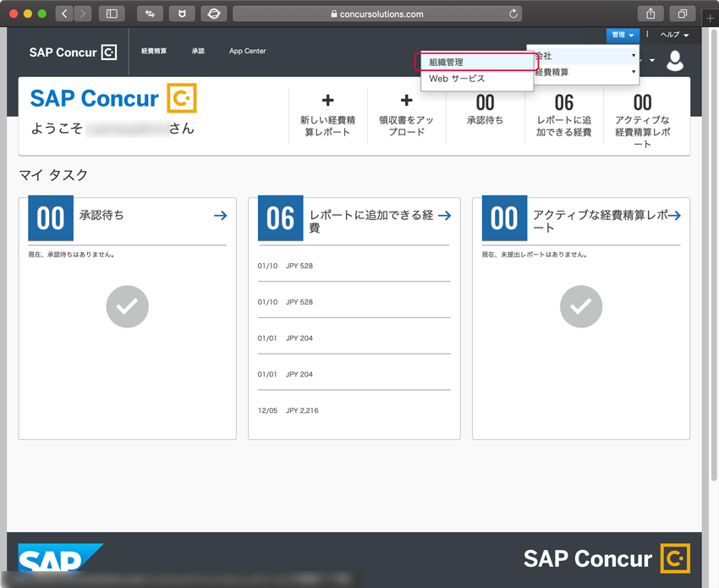Open a new tab with plus button
Image resolution: width=719 pixels, height=588 pixels.
[711, 19]
